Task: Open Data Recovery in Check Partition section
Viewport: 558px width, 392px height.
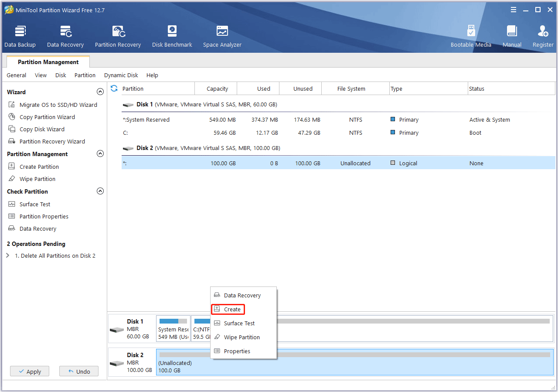Action: [32, 228]
